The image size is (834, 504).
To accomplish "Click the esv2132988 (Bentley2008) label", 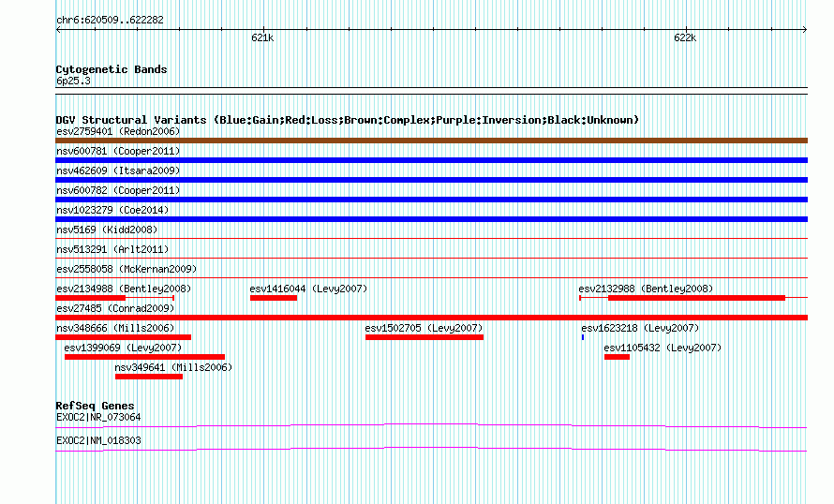I will [x=646, y=289].
